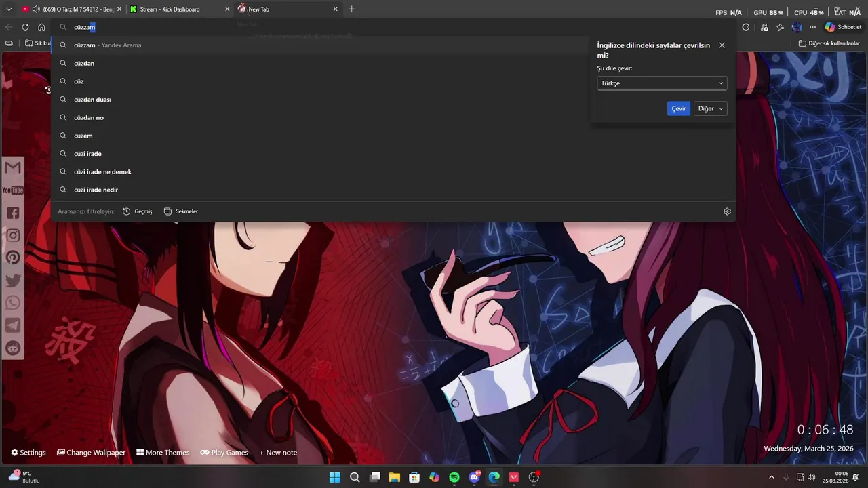Open the Facebook sidebar shortcut
This screenshot has height=488, width=868.
coord(13,213)
